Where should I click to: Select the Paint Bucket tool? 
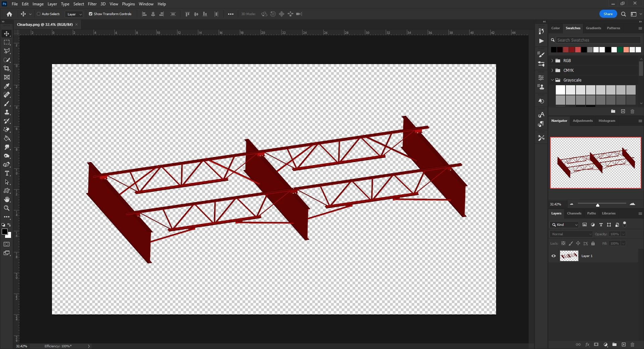click(x=7, y=138)
